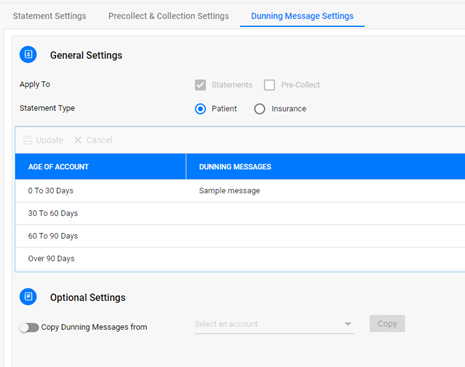Image resolution: width=465 pixels, height=367 pixels.
Task: Select Dunning Message Settings tab
Action: tap(302, 16)
